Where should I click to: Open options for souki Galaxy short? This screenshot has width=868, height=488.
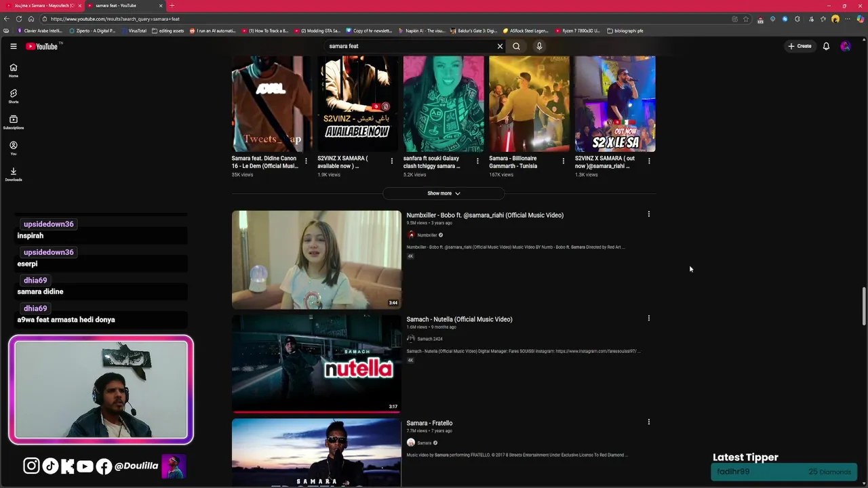477,161
